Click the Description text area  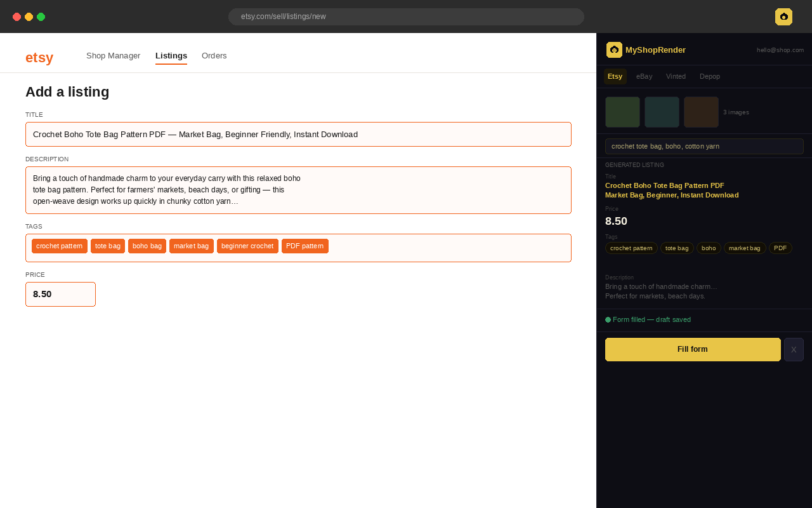298,190
